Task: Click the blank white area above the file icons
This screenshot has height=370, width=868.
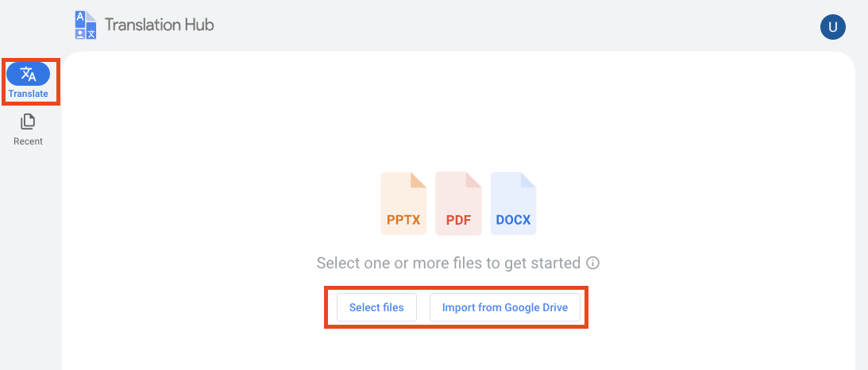Action: (458, 111)
